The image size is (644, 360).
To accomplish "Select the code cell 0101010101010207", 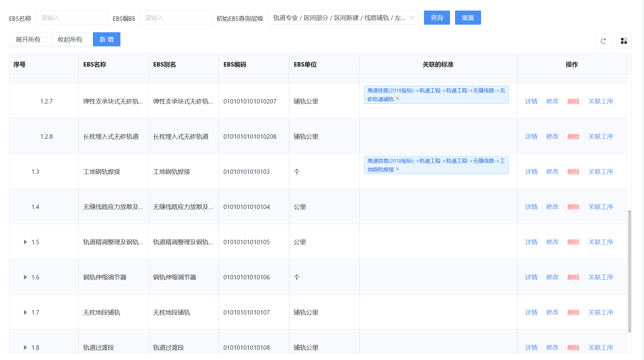I will (254, 101).
